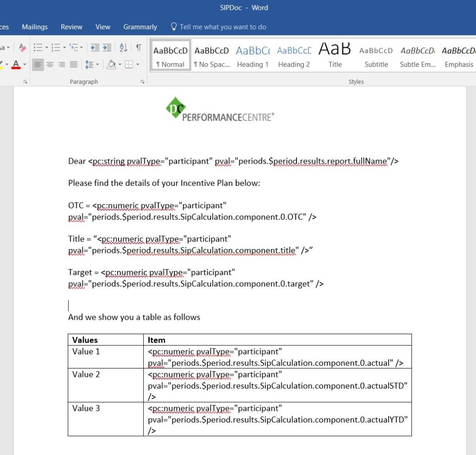Apply yellow text highlight color
The image size is (476, 455).
pos(1,64)
